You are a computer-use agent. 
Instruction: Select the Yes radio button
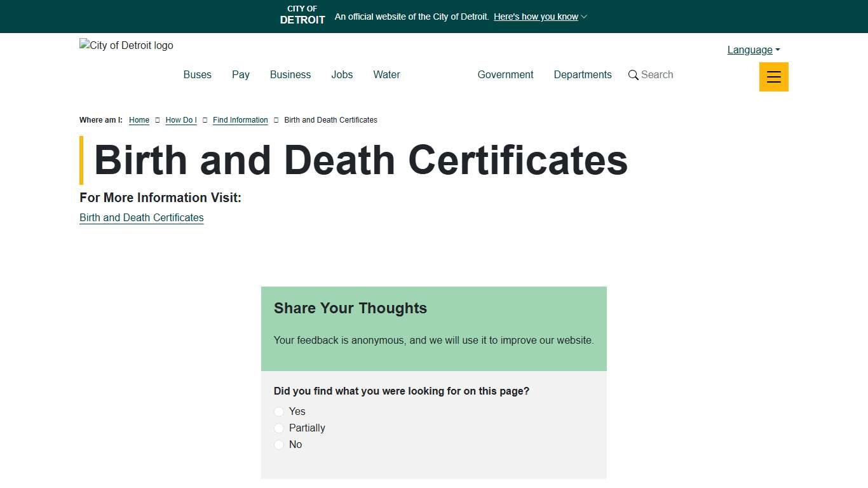278,411
